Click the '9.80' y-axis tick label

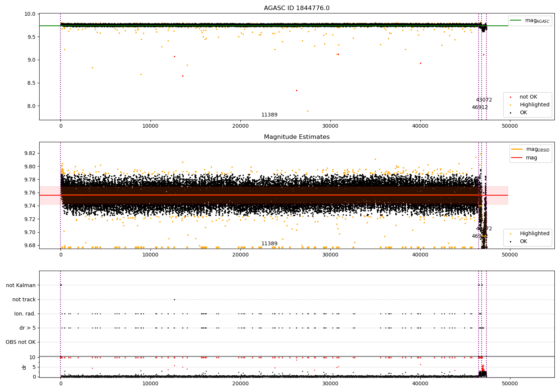tap(30, 167)
